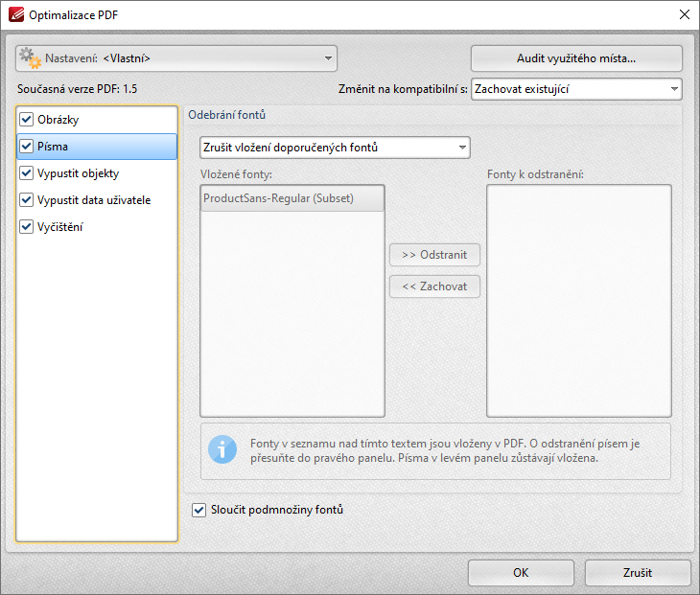Disable the Vyčištění checkbox
This screenshot has height=595, width=700.
pos(26,227)
